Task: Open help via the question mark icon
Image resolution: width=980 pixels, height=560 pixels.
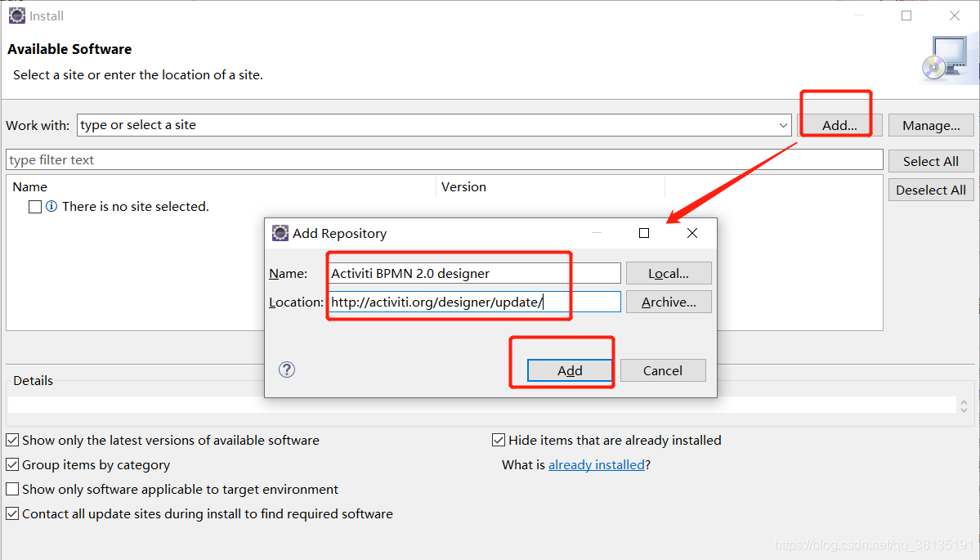Action: (287, 370)
